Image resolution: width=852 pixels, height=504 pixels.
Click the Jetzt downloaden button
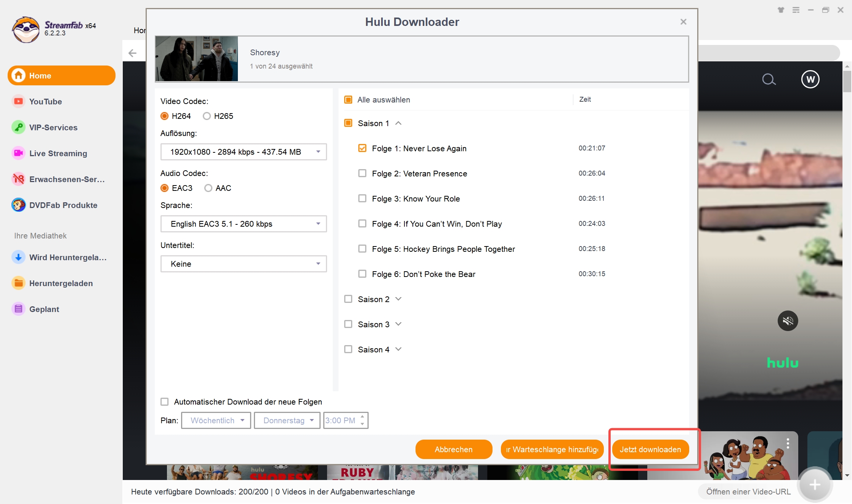click(x=650, y=449)
